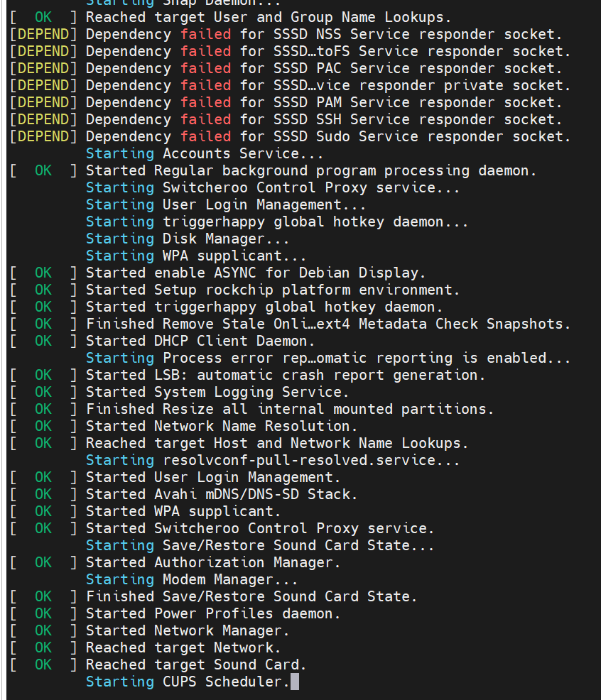
Task: Click the OK status for Regular background program daemon
Action: 43,170
